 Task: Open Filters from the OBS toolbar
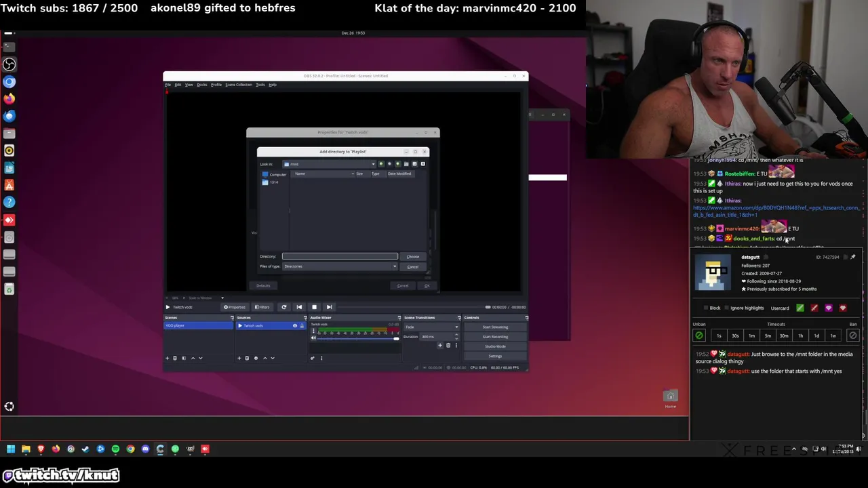pos(262,307)
